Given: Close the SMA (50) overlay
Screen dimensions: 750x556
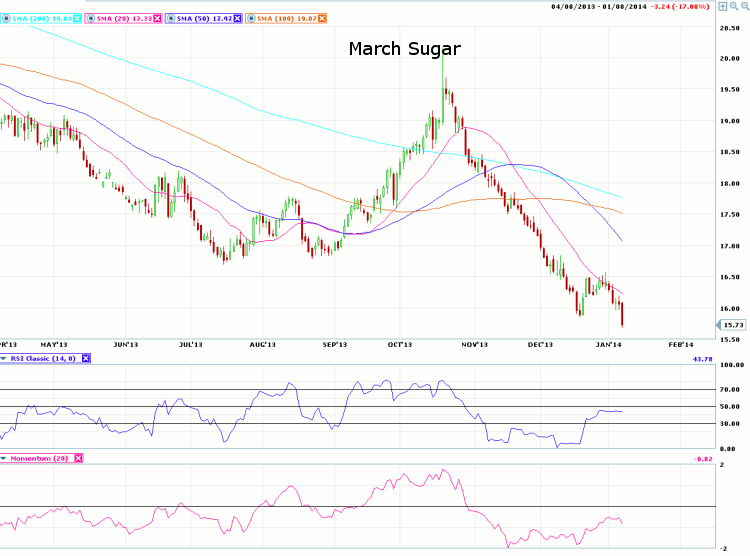Looking at the screenshot, I should click(x=237, y=18).
